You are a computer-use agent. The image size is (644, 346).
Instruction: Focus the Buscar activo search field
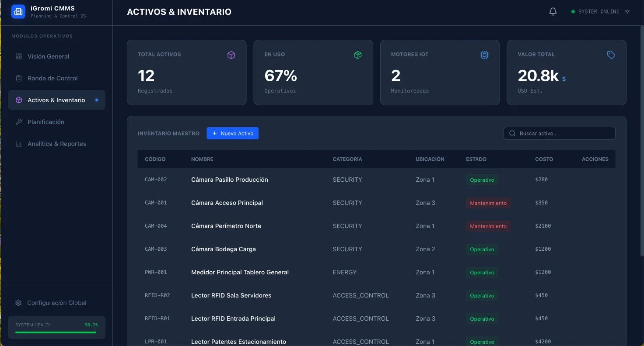pos(564,133)
